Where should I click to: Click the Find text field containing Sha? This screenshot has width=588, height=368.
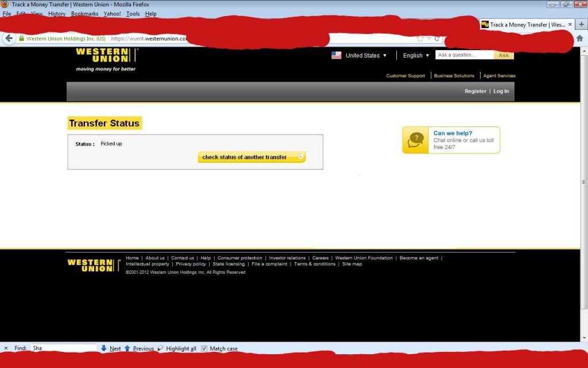[63, 348]
